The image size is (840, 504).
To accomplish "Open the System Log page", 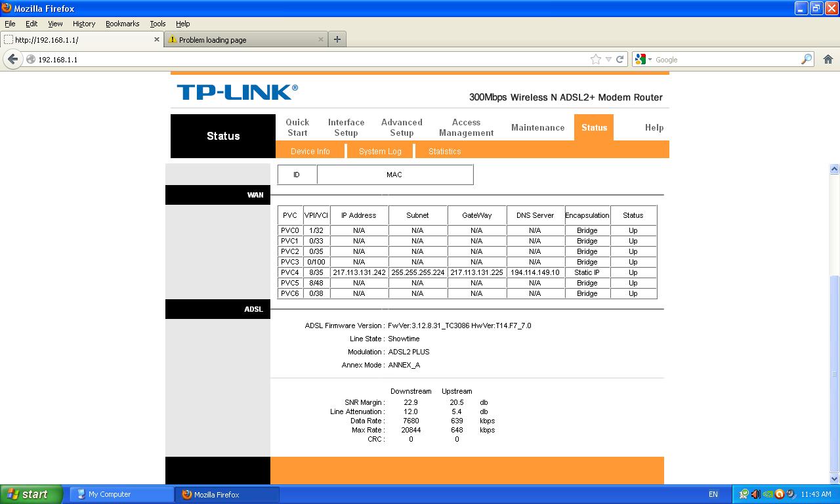I will [380, 151].
